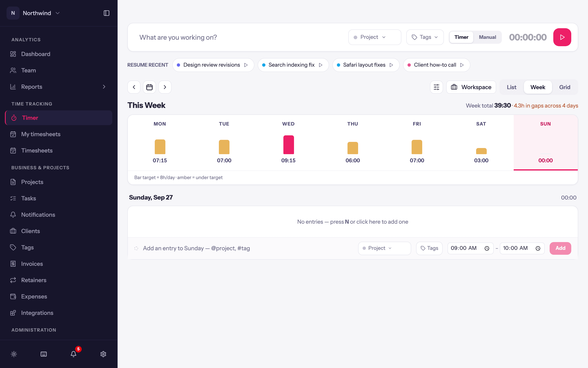Resume Safari layout fixes play icon
The image size is (588, 368).
[391, 65]
